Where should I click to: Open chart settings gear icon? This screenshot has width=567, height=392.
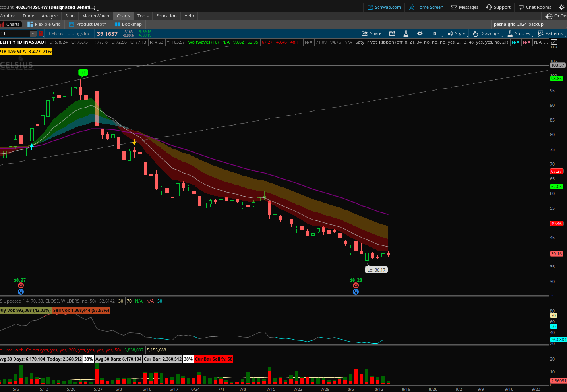point(420,33)
